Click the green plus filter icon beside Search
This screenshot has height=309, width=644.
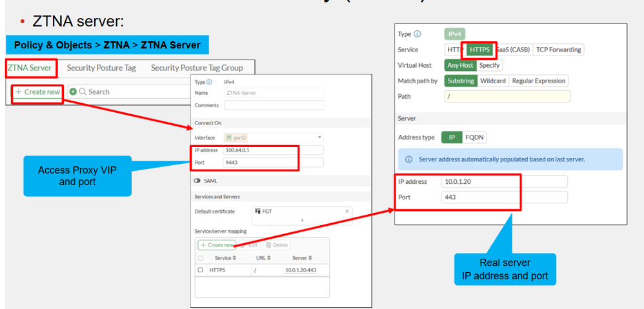[73, 92]
